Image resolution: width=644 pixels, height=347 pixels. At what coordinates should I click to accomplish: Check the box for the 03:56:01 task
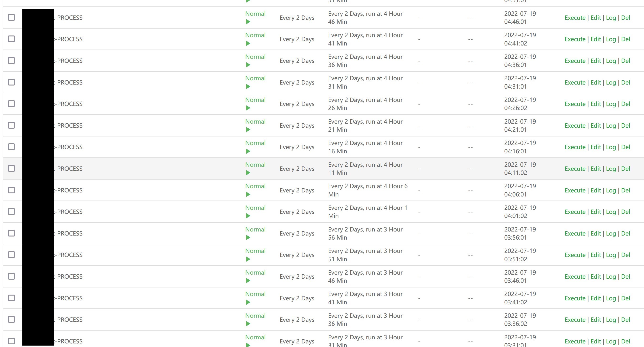point(11,233)
